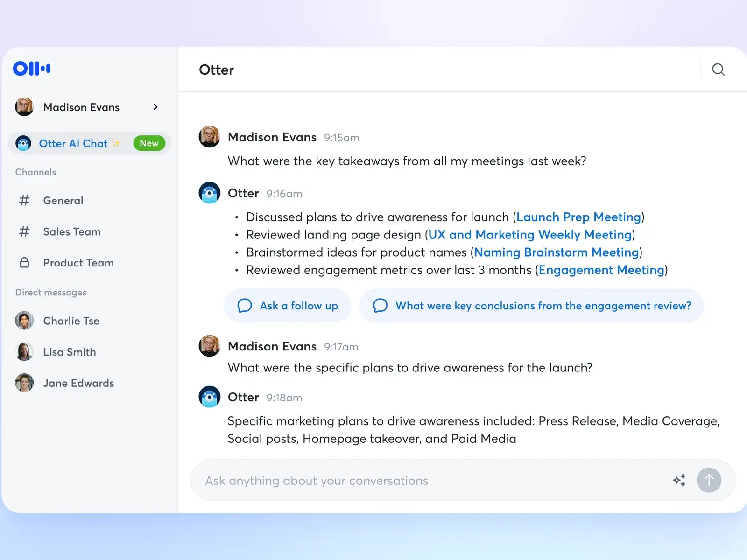The image size is (747, 560).
Task: Click the Direct messages section label
Action: click(x=51, y=293)
